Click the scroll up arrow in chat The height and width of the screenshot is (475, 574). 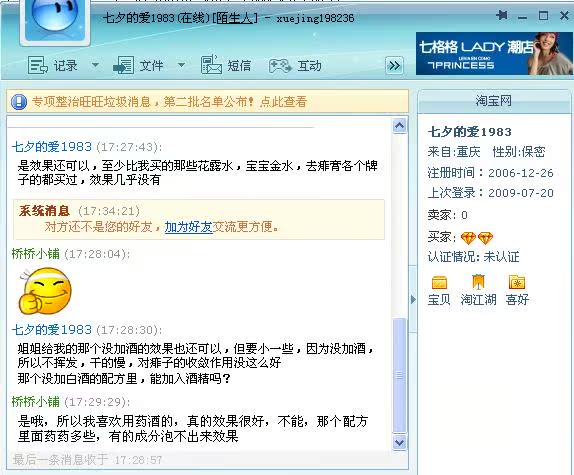click(x=399, y=126)
